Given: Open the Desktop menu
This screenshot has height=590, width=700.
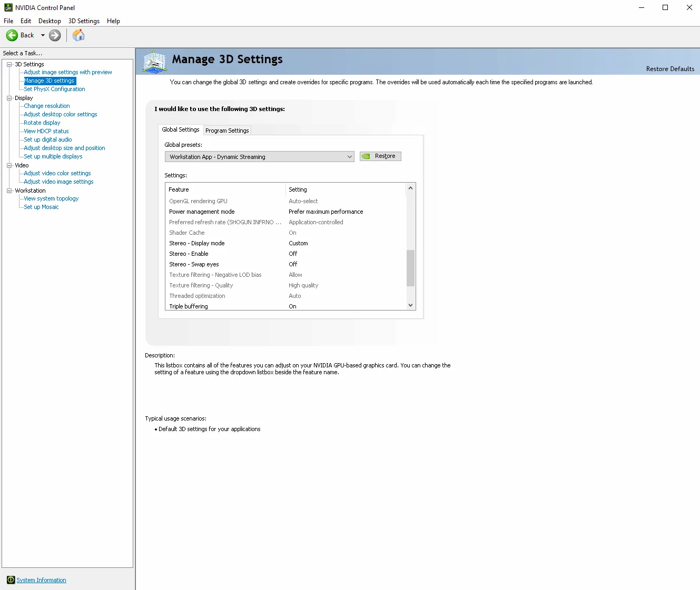Looking at the screenshot, I should click(50, 21).
